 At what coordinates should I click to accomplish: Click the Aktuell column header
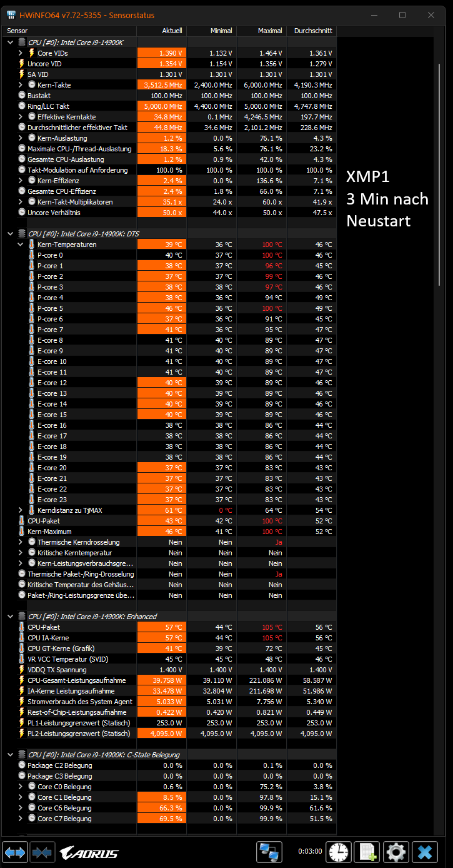(x=161, y=31)
